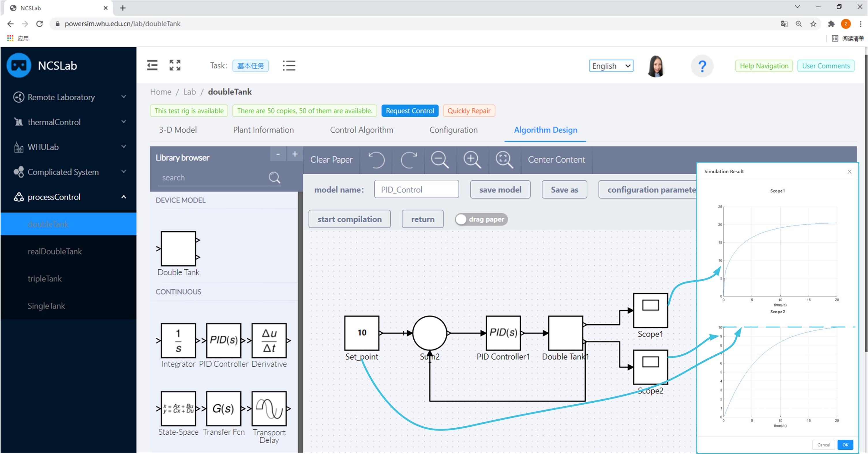868x454 pixels.
Task: Click the zoom out magnifier icon
Action: (440, 159)
